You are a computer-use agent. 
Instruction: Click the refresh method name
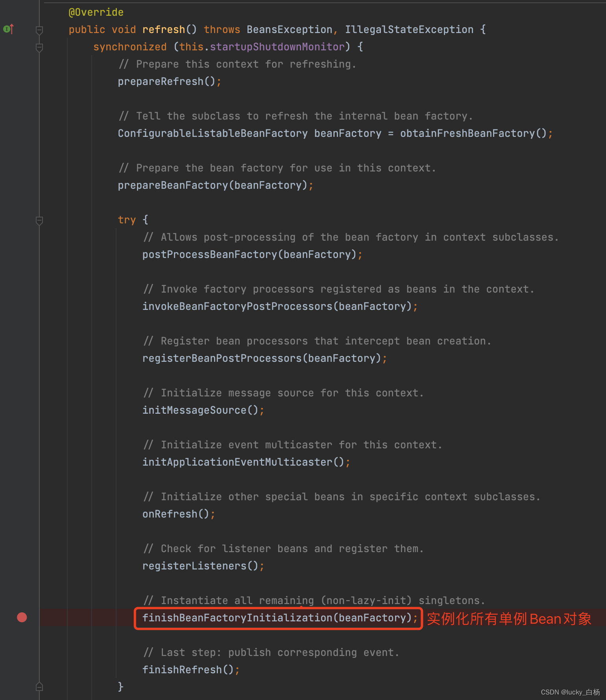point(164,29)
